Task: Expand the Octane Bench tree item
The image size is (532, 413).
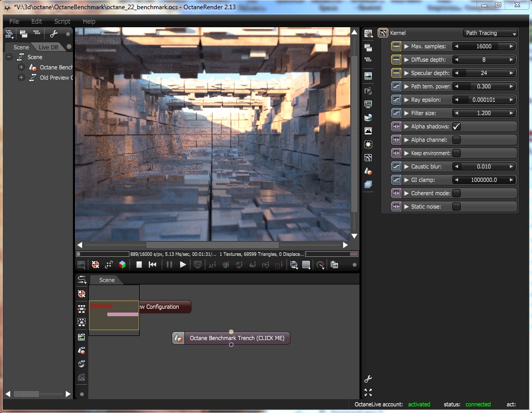Action: pos(21,67)
